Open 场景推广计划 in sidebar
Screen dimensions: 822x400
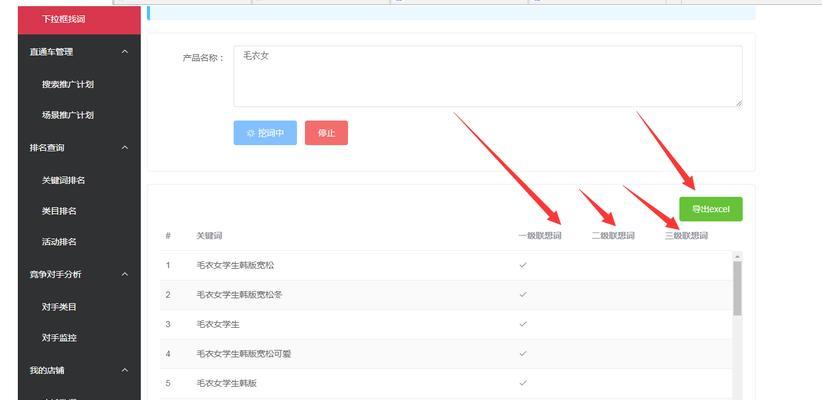click(x=68, y=115)
